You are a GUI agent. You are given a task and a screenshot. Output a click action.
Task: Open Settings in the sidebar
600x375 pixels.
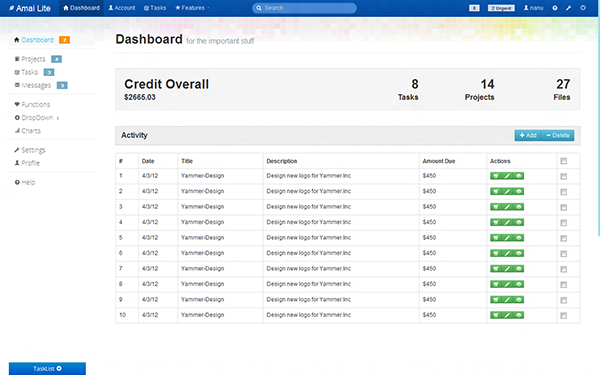pos(30,150)
